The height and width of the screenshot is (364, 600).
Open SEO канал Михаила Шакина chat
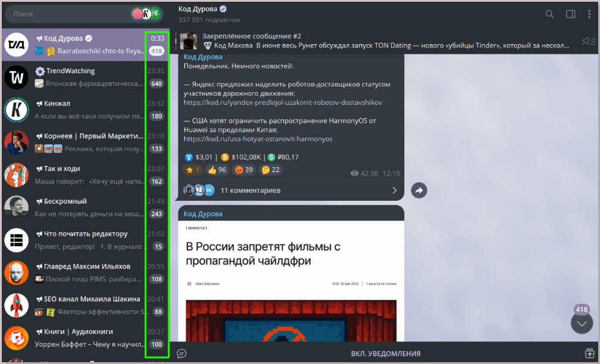coord(85,306)
